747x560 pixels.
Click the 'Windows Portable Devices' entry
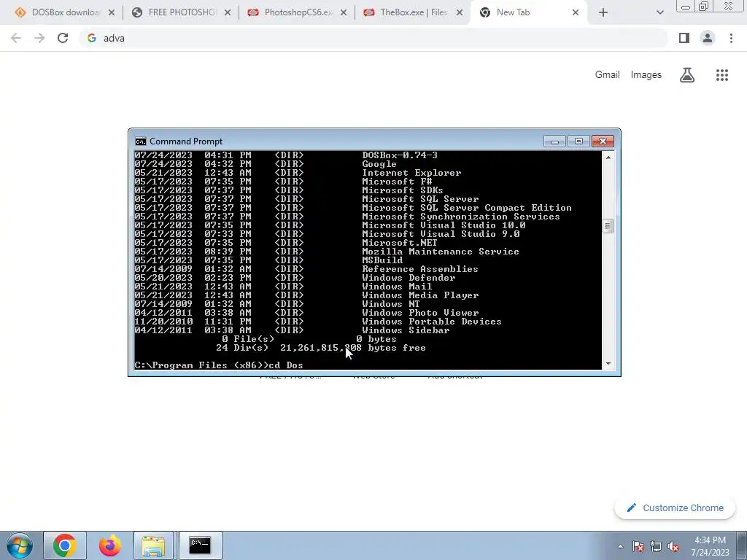coord(432,322)
